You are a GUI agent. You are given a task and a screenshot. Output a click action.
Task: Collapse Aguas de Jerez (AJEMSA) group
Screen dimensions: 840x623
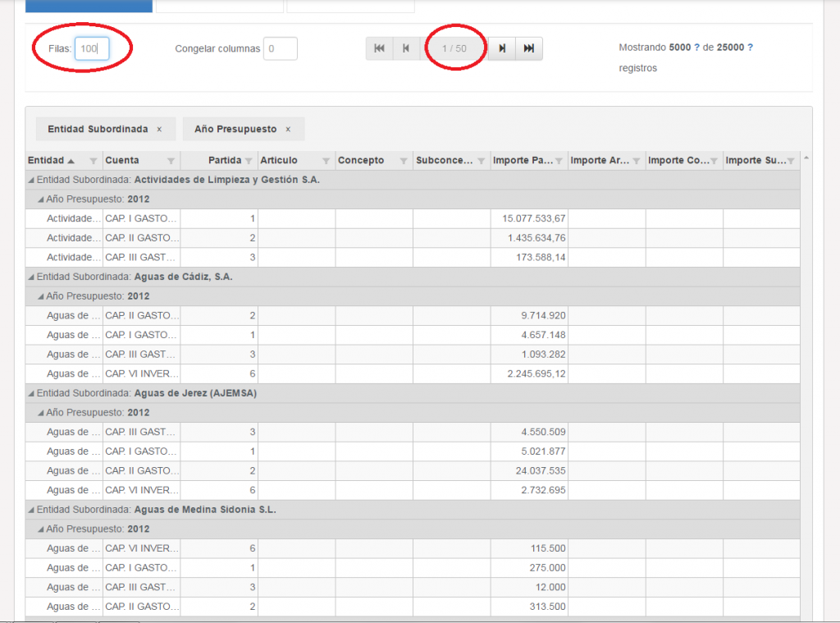click(x=31, y=393)
